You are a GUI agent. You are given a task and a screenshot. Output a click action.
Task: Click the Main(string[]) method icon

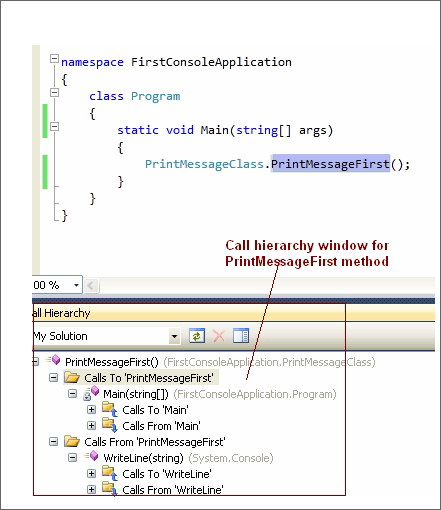coord(91,393)
